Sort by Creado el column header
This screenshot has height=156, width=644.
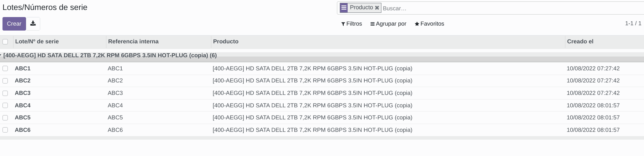click(x=580, y=42)
